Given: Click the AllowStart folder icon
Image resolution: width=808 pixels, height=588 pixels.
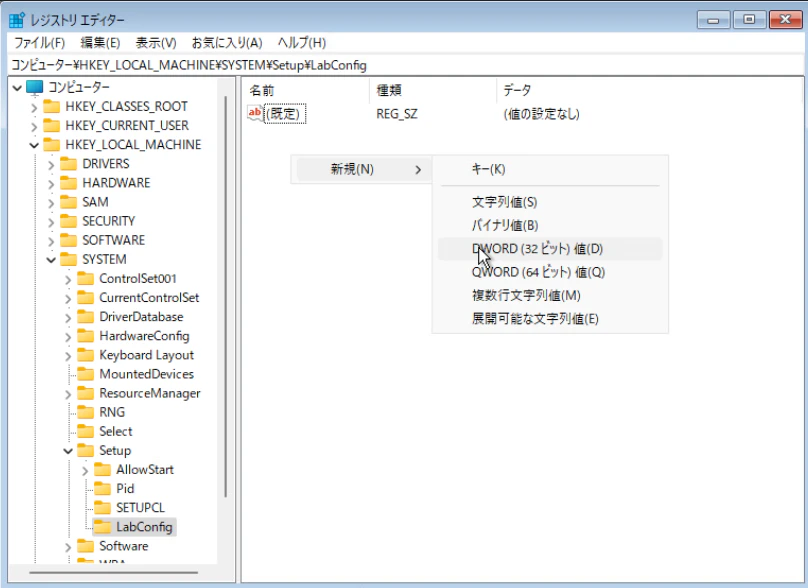Looking at the screenshot, I should 102,469.
